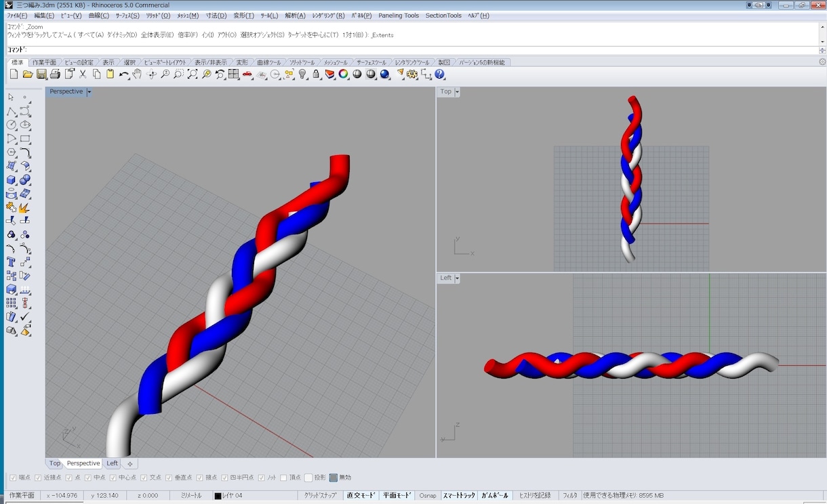Viewport: 827px width, 504px height.
Task: Cut the selection with the scissors icon
Action: [83, 75]
